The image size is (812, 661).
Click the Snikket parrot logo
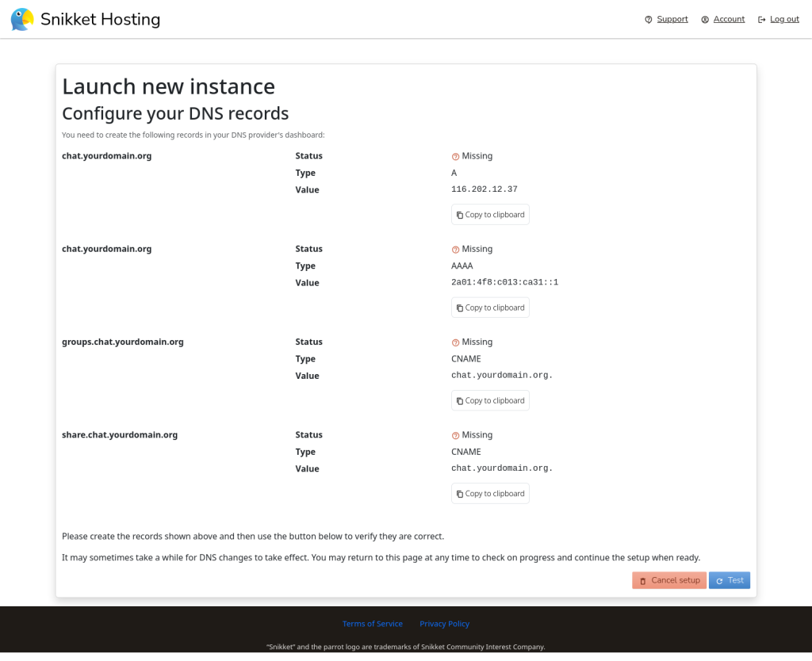[x=22, y=20]
